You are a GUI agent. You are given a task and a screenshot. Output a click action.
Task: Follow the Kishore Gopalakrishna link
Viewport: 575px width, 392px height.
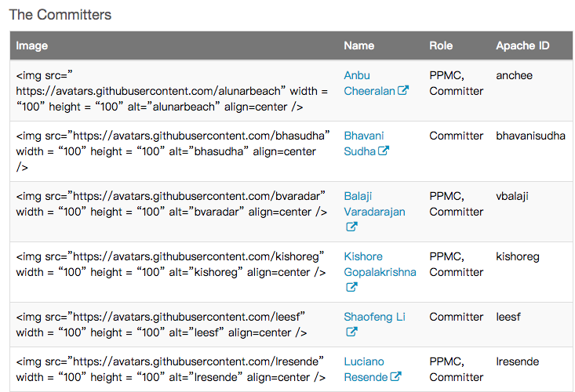click(380, 264)
